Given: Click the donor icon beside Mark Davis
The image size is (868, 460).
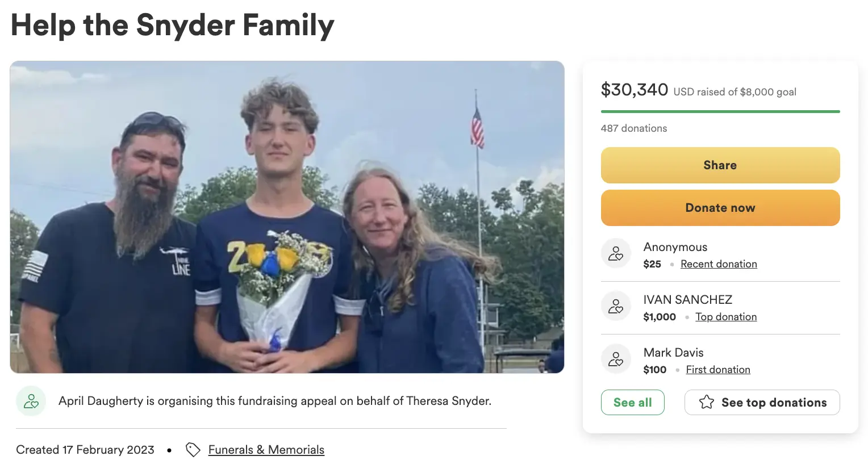Looking at the screenshot, I should click(616, 359).
